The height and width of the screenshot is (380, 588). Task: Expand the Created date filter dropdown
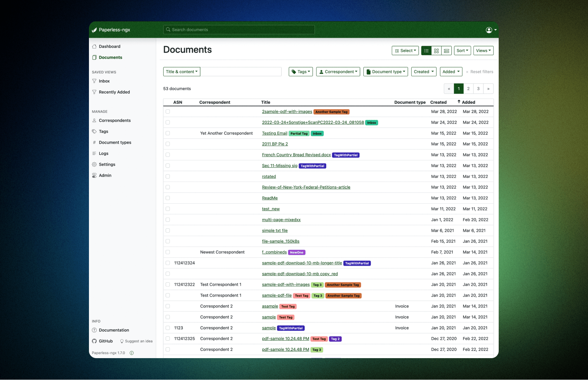(424, 72)
